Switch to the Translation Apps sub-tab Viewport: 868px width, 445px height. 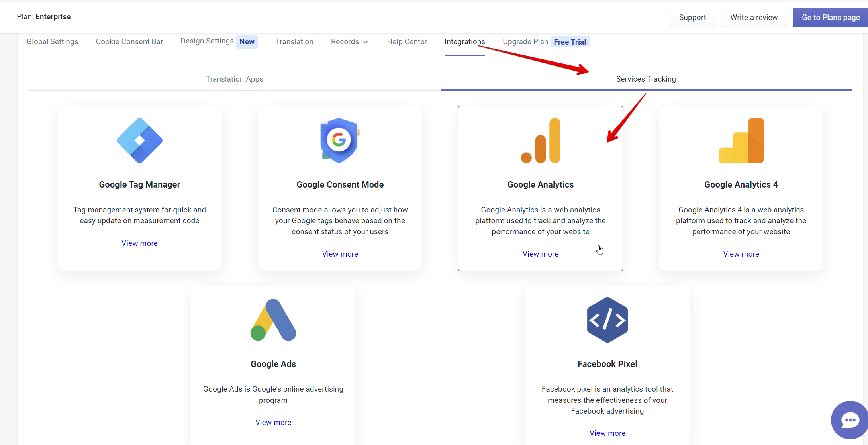coord(235,79)
